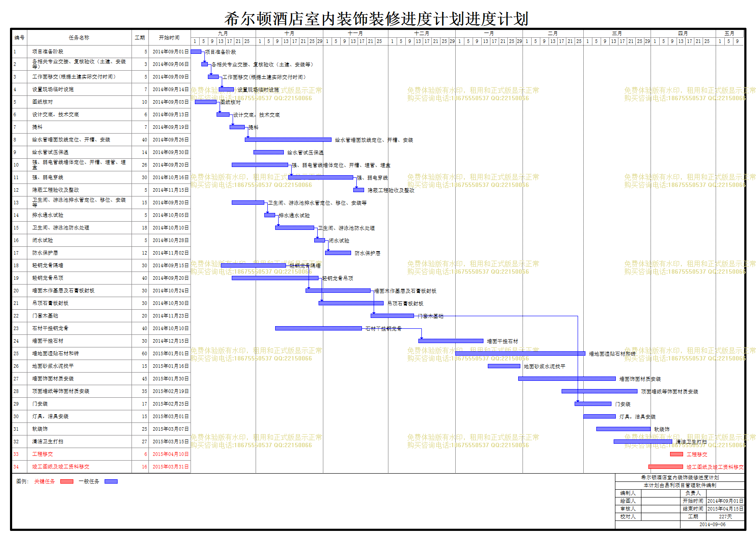Click the blue bar for 给水管试压保温
Viewport: 756px width, 540px height.
click(269, 152)
